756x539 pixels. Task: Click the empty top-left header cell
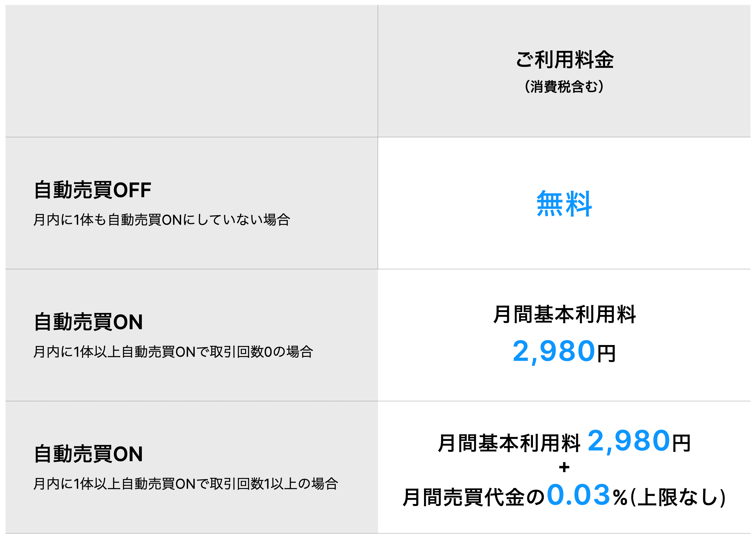(x=191, y=71)
